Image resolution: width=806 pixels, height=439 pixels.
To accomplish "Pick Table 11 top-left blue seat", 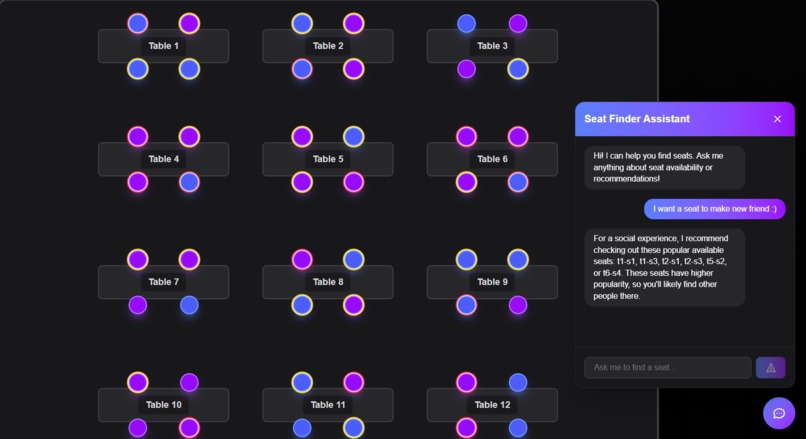I will pyautogui.click(x=302, y=382).
